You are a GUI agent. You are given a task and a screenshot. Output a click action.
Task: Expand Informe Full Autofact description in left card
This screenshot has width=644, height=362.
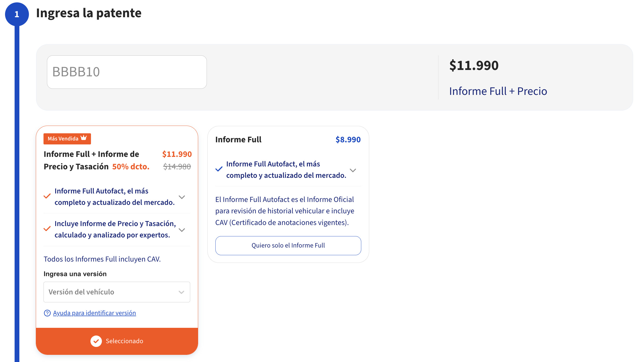point(182,197)
